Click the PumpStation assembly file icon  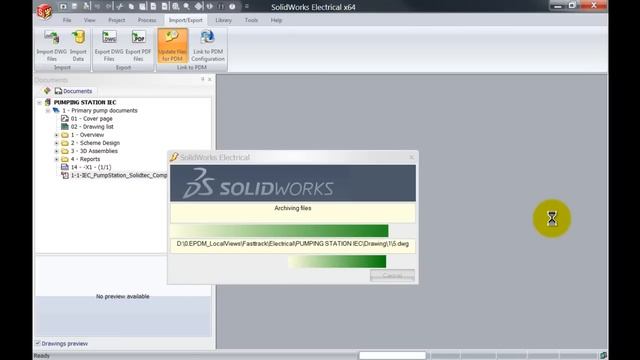pyautogui.click(x=64, y=175)
